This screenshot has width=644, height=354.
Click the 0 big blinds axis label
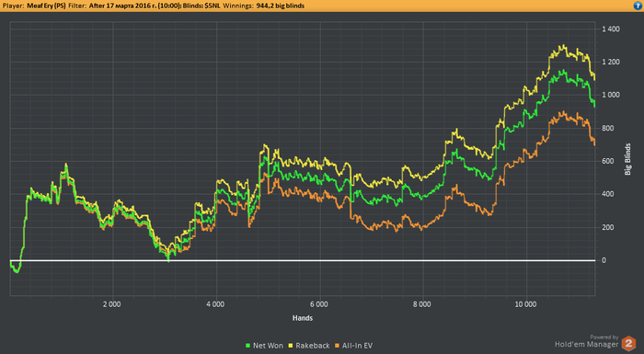604,260
